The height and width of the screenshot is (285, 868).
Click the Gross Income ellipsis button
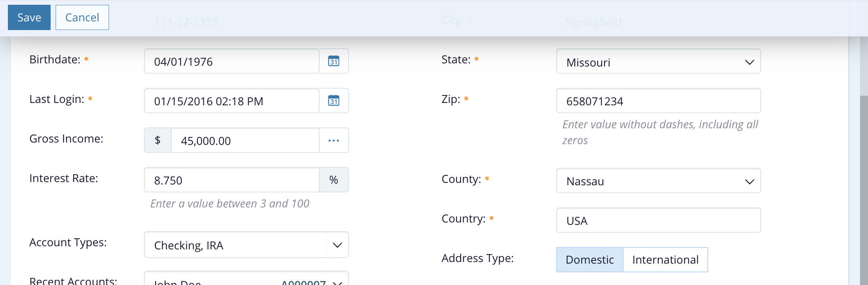334,140
